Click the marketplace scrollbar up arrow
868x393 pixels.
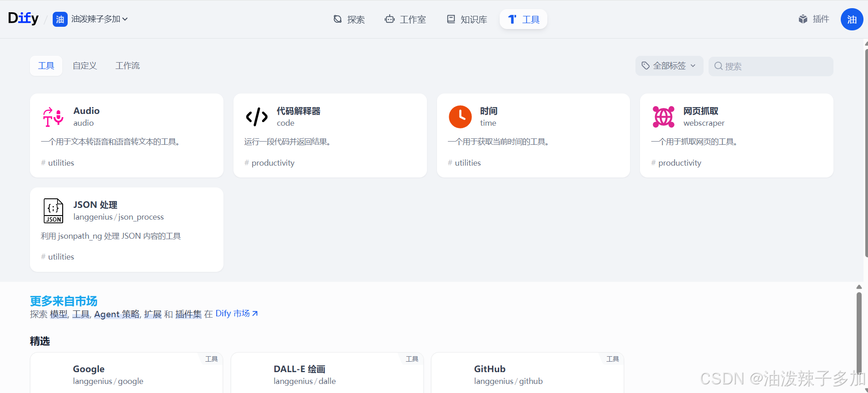[859, 287]
